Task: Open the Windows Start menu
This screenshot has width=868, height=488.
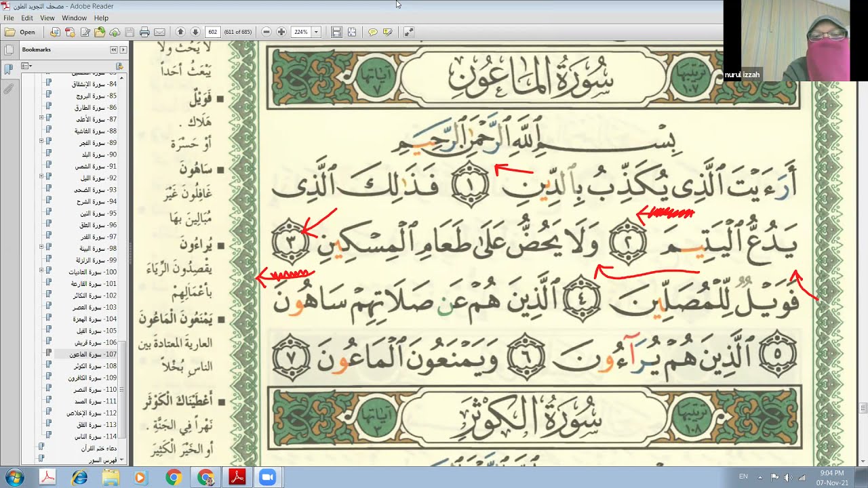Action: pos(14,477)
